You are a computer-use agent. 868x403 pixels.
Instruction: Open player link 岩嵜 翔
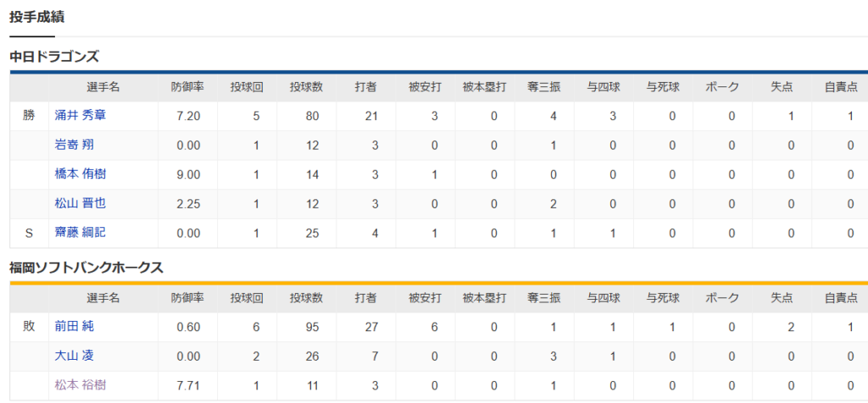(x=75, y=145)
